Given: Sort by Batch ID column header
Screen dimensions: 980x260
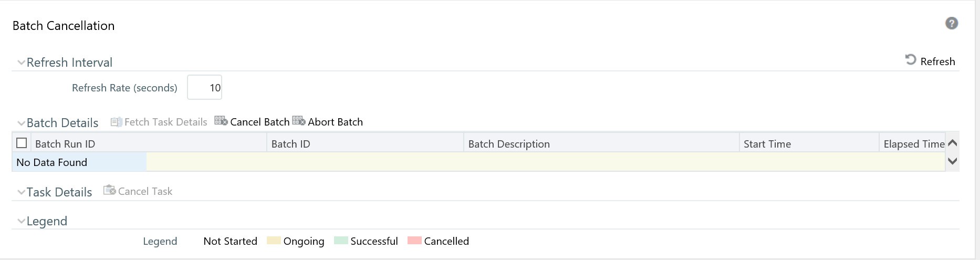Looking at the screenshot, I should tap(291, 144).
